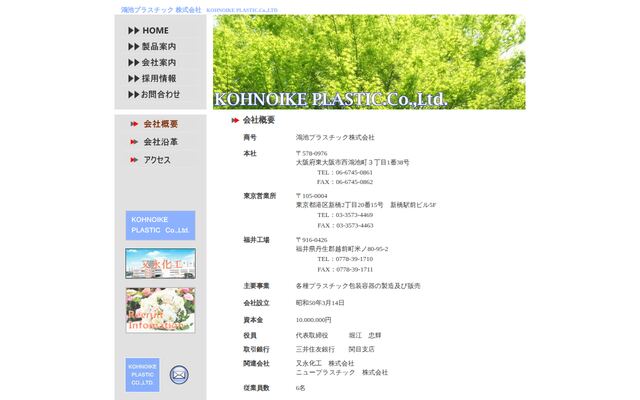Click the 昭和50年3月14日 establishment date
The width and height of the screenshot is (640, 400).
pyautogui.click(x=320, y=303)
